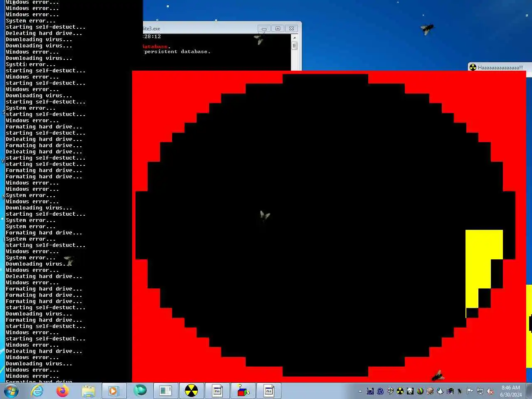Click the red and blue blocks taskbar icon
The width and height of the screenshot is (532, 399).
click(243, 391)
